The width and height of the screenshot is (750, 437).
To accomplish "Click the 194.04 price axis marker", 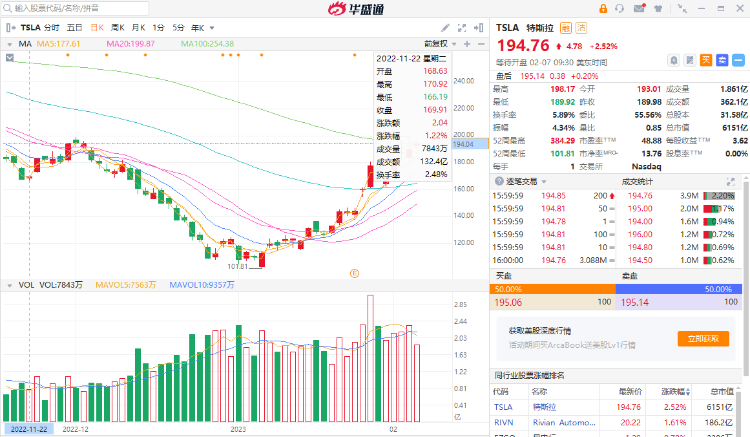I will 471,143.
